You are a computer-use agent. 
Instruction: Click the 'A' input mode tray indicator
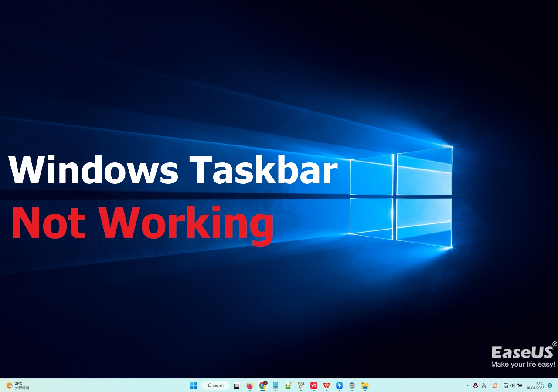tap(484, 385)
